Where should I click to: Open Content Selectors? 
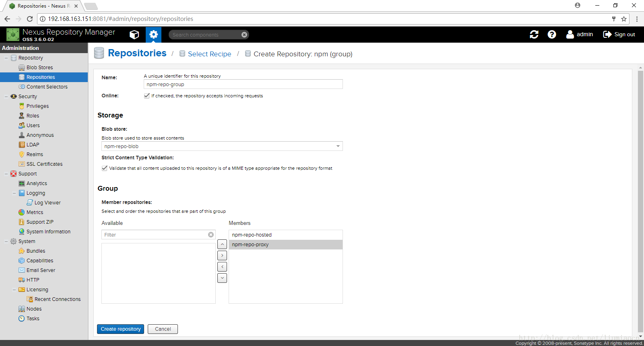pyautogui.click(x=47, y=87)
